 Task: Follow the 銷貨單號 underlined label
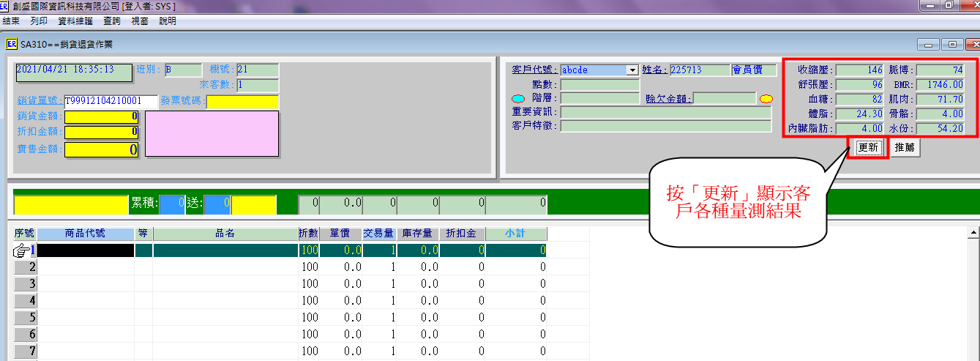click(40, 101)
